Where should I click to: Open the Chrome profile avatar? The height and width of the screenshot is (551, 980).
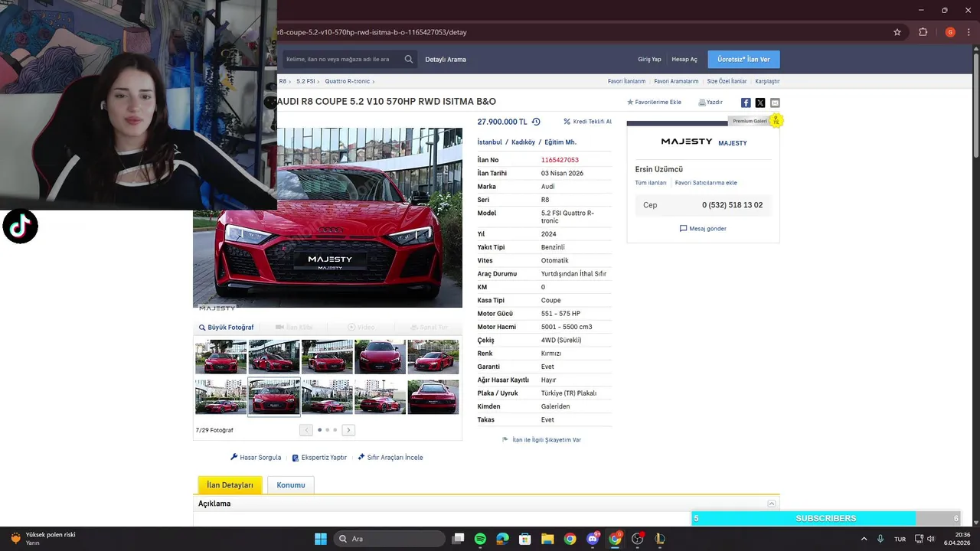click(950, 32)
